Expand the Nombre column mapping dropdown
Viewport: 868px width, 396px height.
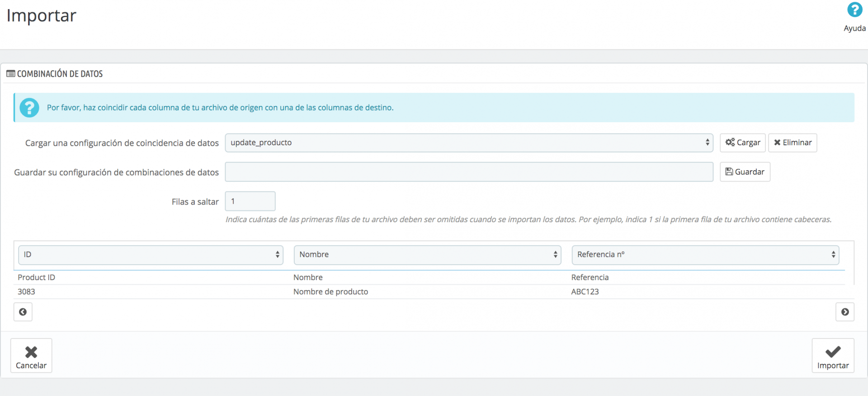pyautogui.click(x=427, y=255)
